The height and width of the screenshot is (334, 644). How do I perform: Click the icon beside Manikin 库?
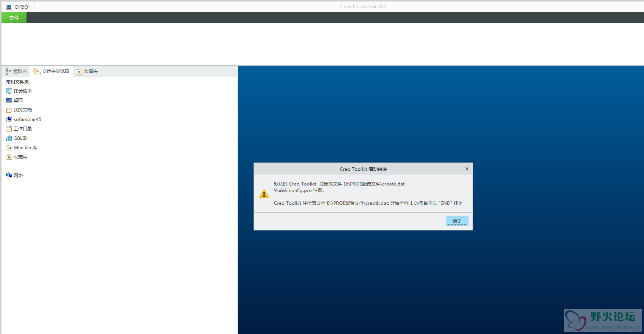[9, 148]
